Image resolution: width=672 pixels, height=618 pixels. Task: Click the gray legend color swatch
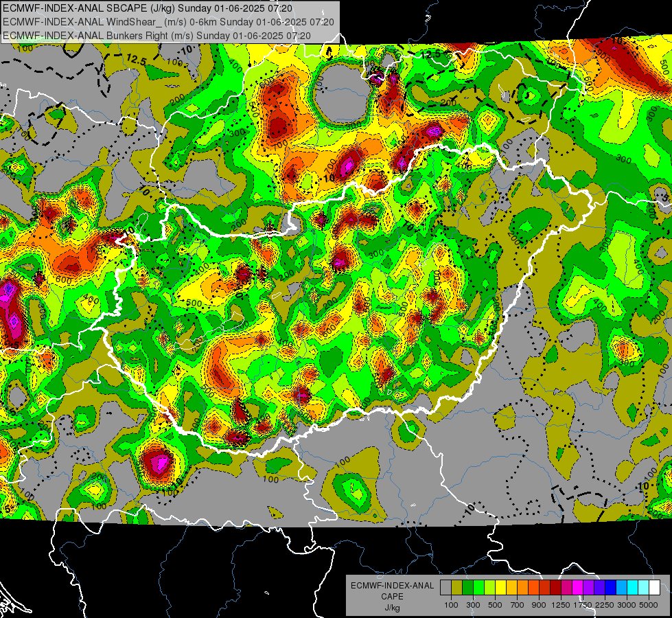pos(445,587)
